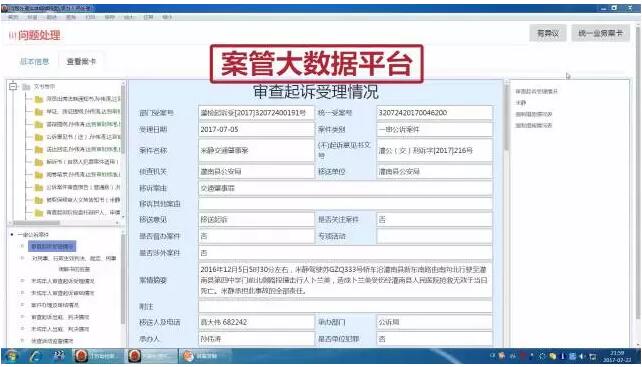Click the 是否涉外案件 field
The width and height of the screenshot is (642, 367).
[x=345, y=253]
